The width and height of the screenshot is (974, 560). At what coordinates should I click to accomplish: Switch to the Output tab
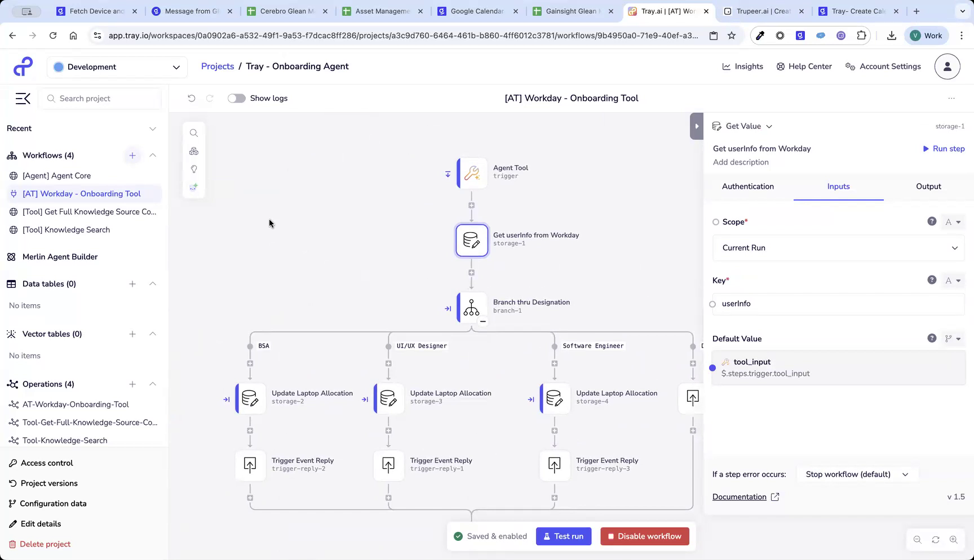pyautogui.click(x=928, y=186)
